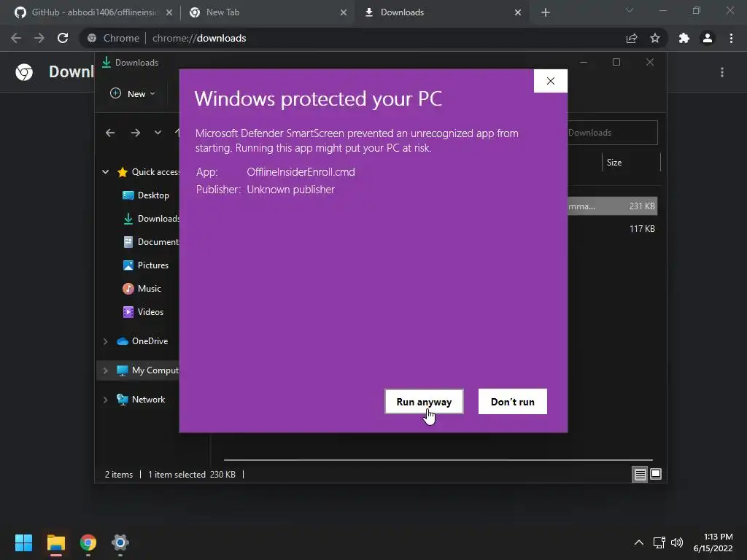The width and height of the screenshot is (747, 560).
Task: Expand the My Computer tree node
Action: pos(105,370)
